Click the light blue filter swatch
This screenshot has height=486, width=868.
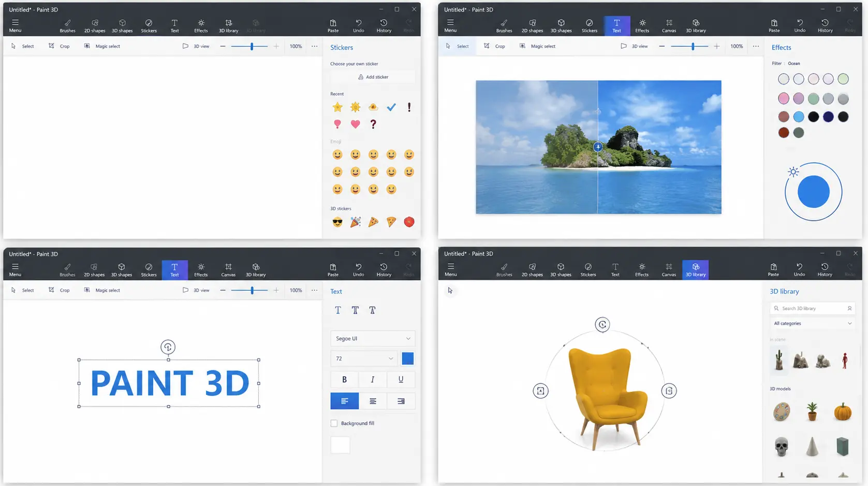[x=799, y=117]
